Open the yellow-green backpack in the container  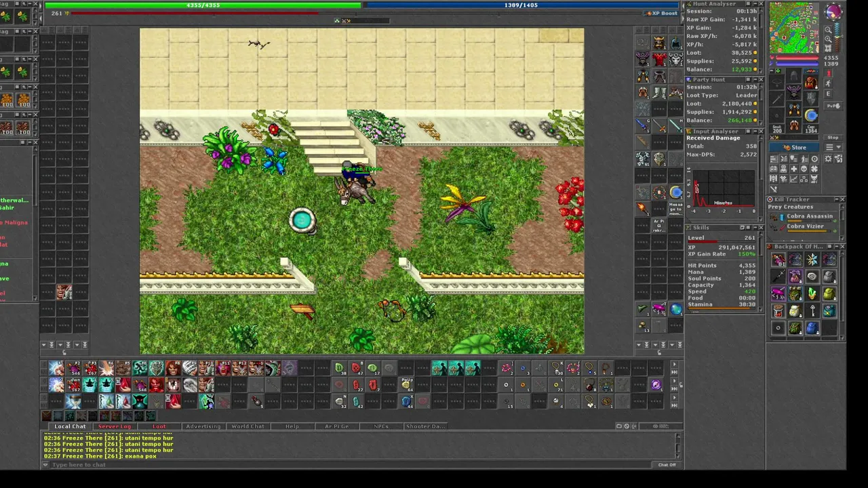829,294
